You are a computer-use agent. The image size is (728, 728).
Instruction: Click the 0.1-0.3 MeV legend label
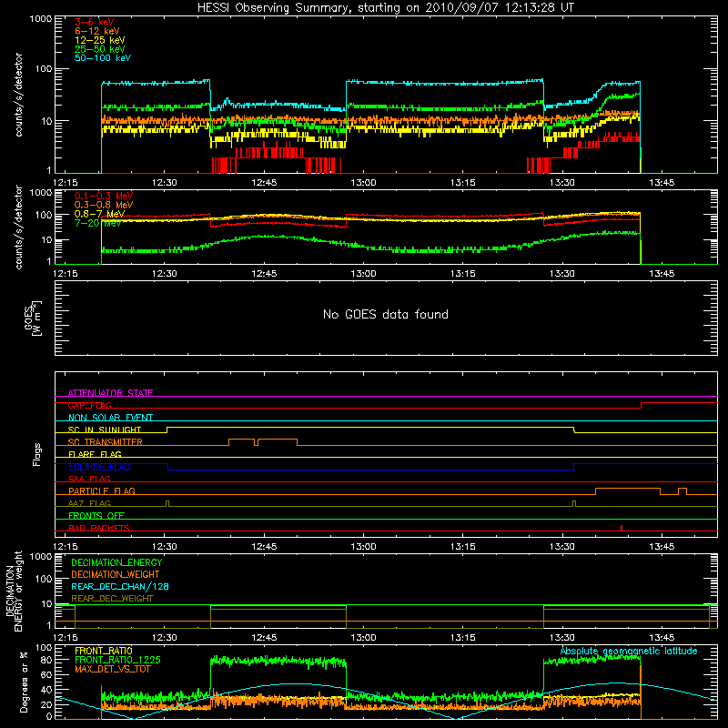104,197
